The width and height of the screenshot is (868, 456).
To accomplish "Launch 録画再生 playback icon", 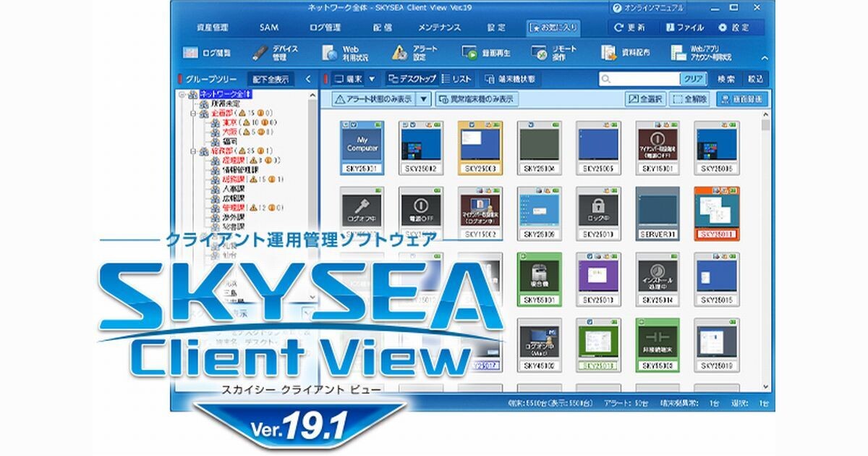I will tap(469, 54).
